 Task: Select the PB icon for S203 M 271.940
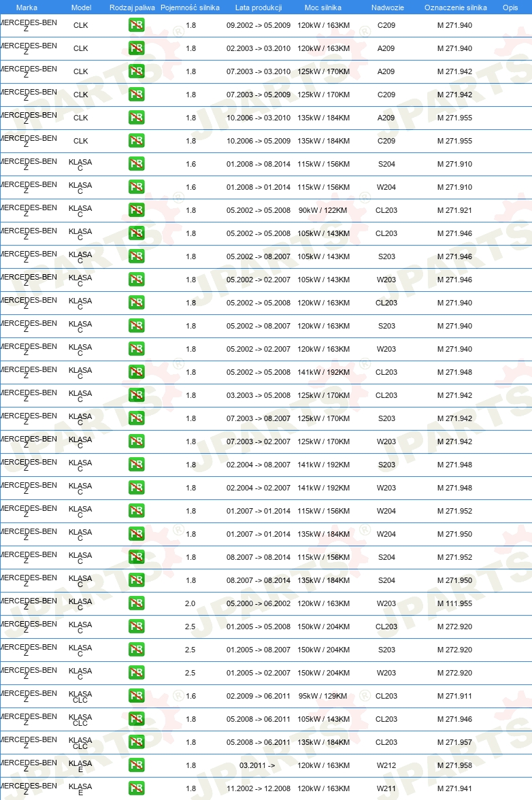click(136, 325)
